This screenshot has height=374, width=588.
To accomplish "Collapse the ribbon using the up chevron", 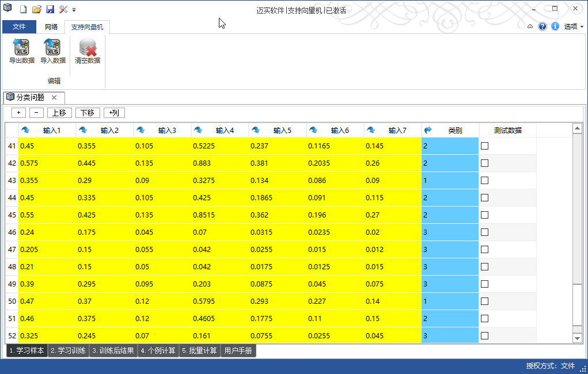I will coord(530,26).
